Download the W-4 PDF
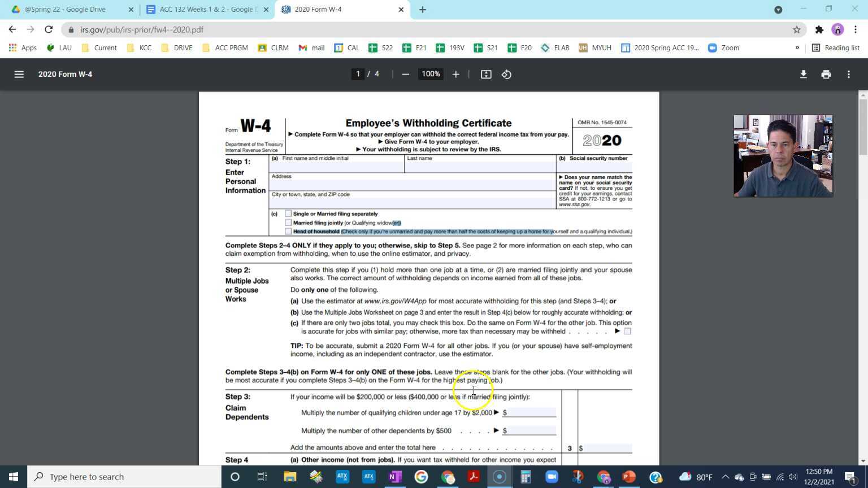 pos(803,74)
